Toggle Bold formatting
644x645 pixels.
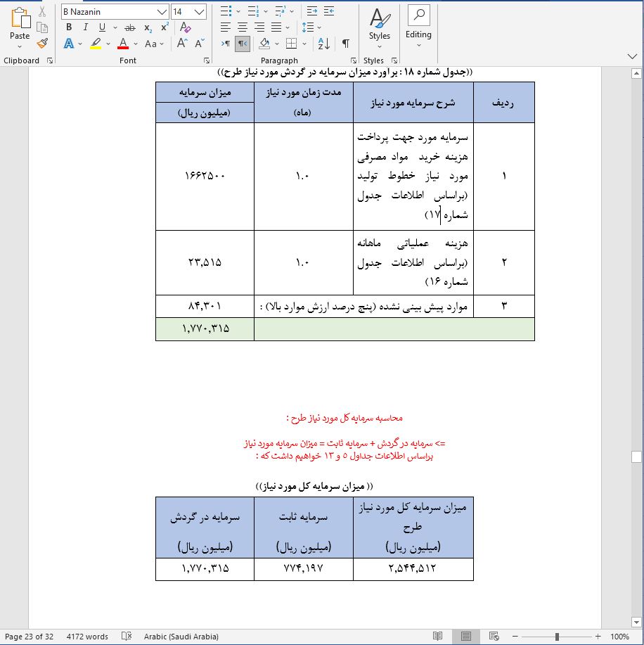click(69, 27)
